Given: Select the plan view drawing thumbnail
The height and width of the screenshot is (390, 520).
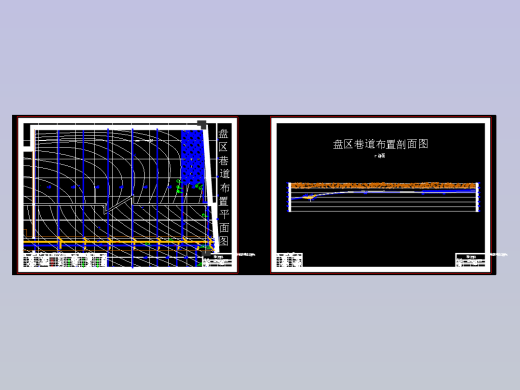Looking at the screenshot, I should (x=128, y=195).
